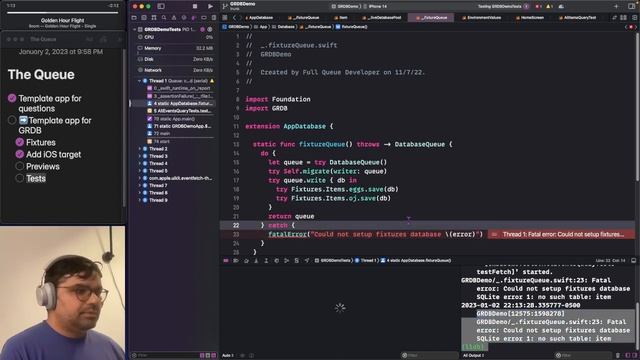Toggle the console pane button

pos(635,356)
